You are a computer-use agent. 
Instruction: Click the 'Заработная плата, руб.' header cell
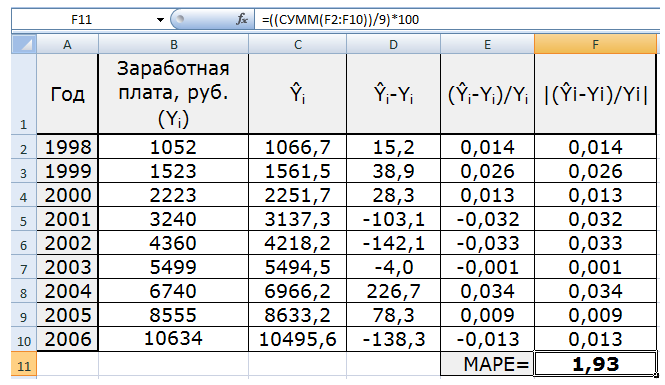pyautogui.click(x=173, y=94)
